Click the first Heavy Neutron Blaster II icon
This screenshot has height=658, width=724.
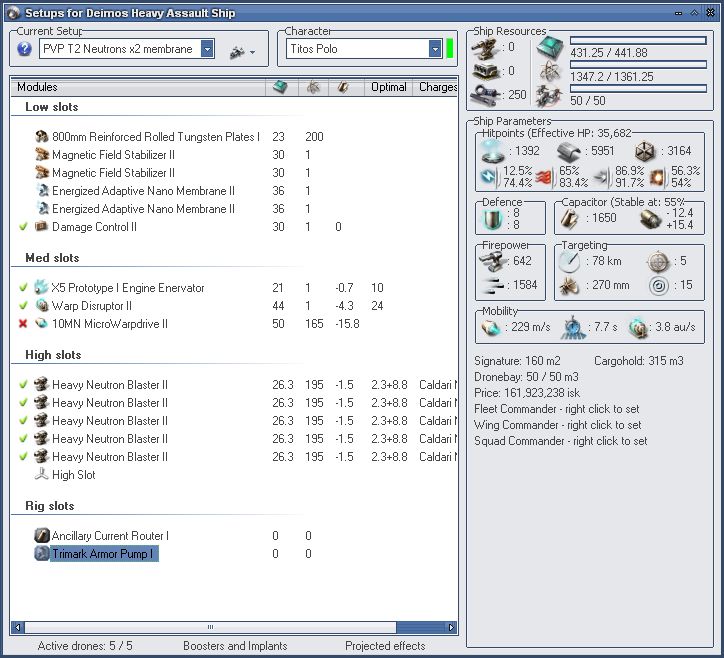coord(42,384)
